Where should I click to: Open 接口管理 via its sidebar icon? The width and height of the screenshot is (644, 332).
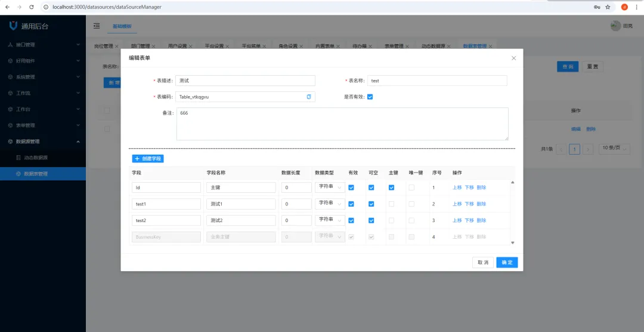click(x=11, y=44)
